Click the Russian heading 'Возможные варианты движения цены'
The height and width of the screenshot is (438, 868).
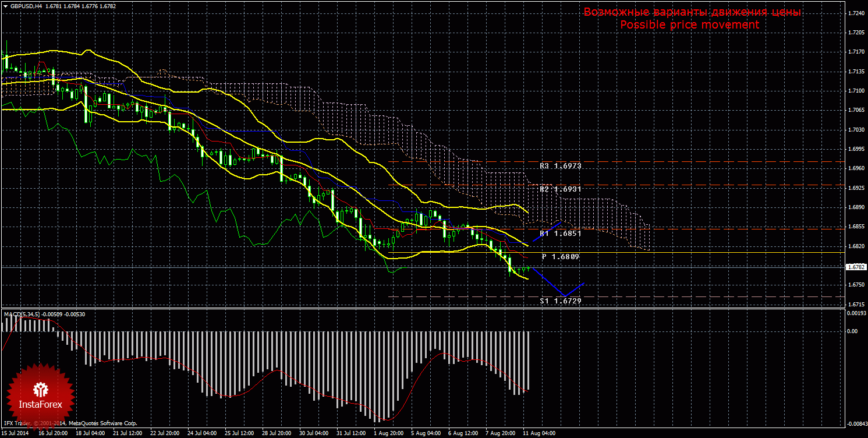coord(692,12)
